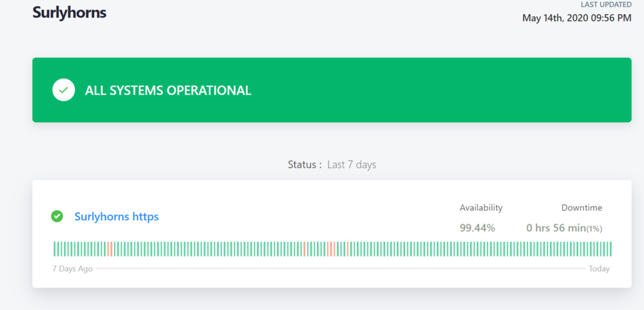Click the Availability column header
This screenshot has width=644, height=310.
[x=480, y=208]
